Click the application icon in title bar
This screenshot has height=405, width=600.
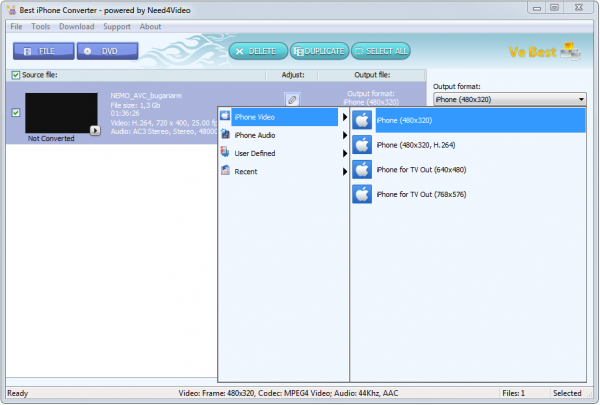click(x=11, y=10)
